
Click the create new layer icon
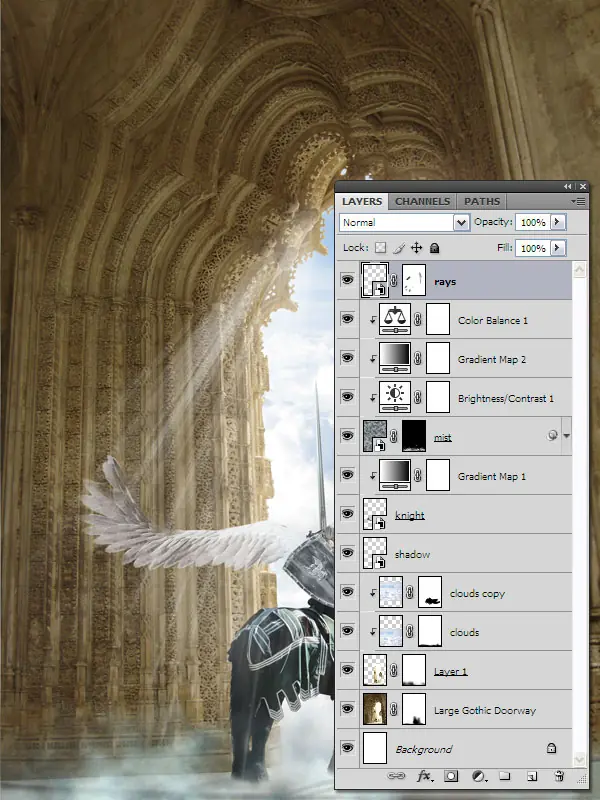click(532, 776)
